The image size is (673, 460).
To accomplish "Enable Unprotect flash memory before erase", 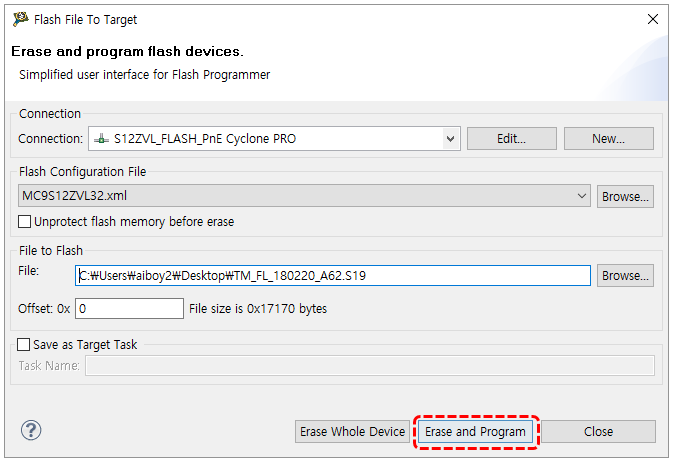I will [25, 221].
